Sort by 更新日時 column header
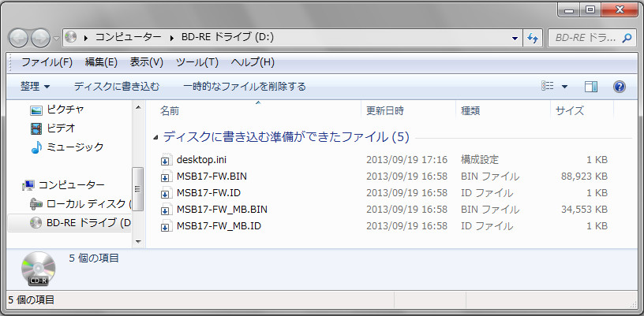The height and width of the screenshot is (316, 644). [x=385, y=111]
